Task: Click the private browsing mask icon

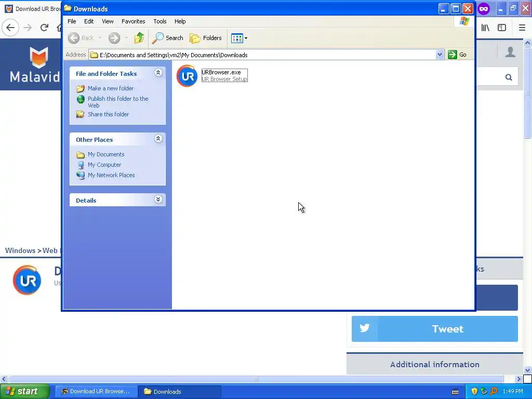Action: coord(484,9)
